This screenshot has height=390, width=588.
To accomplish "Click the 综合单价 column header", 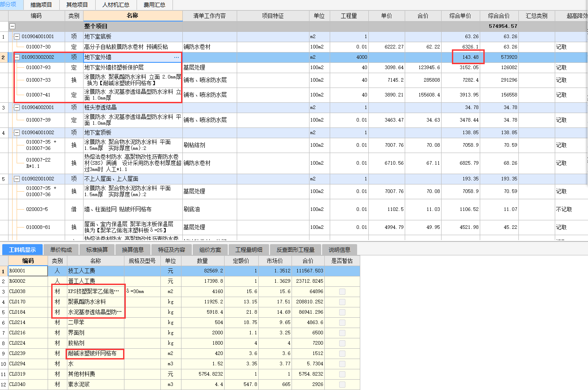I will click(x=460, y=16).
